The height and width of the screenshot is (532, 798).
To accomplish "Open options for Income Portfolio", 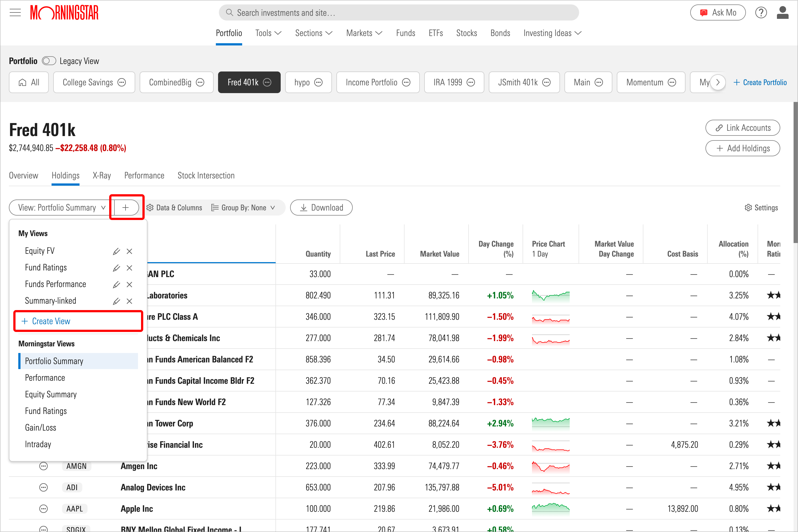I will pyautogui.click(x=406, y=83).
